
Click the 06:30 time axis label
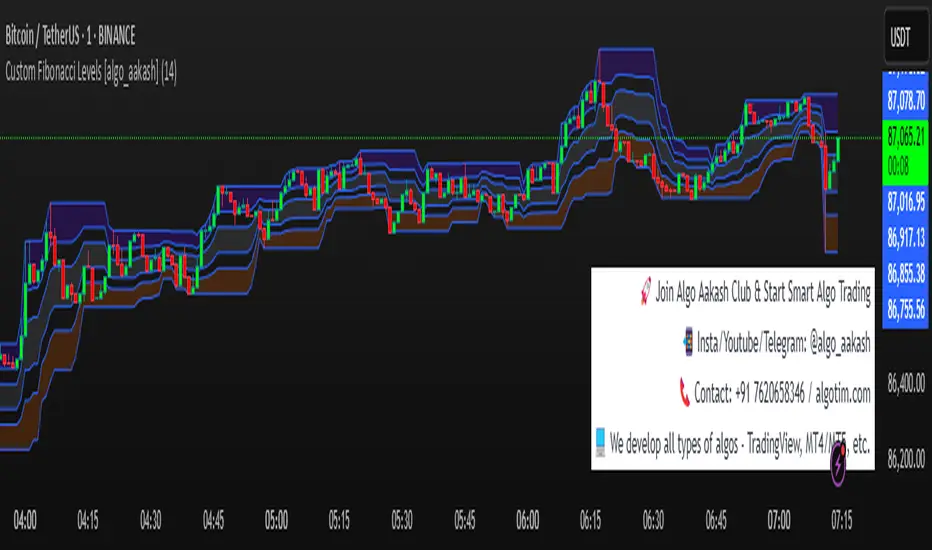pos(653,520)
